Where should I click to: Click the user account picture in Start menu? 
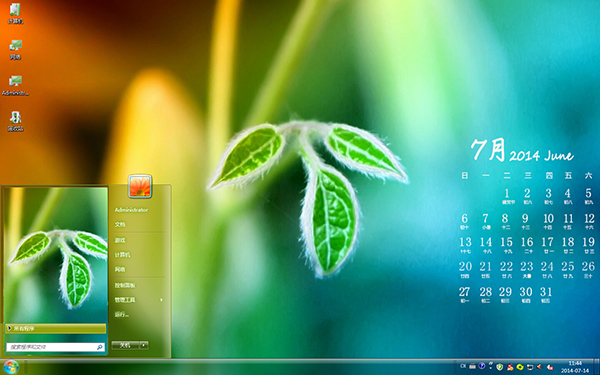pos(140,186)
